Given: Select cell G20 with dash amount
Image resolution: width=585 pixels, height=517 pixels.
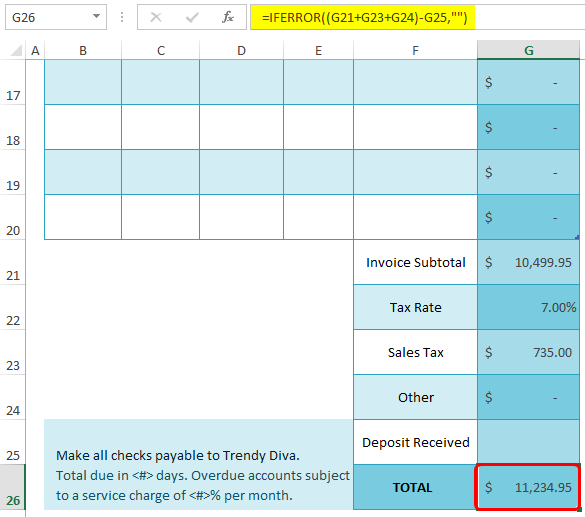Looking at the screenshot, I should tap(528, 217).
